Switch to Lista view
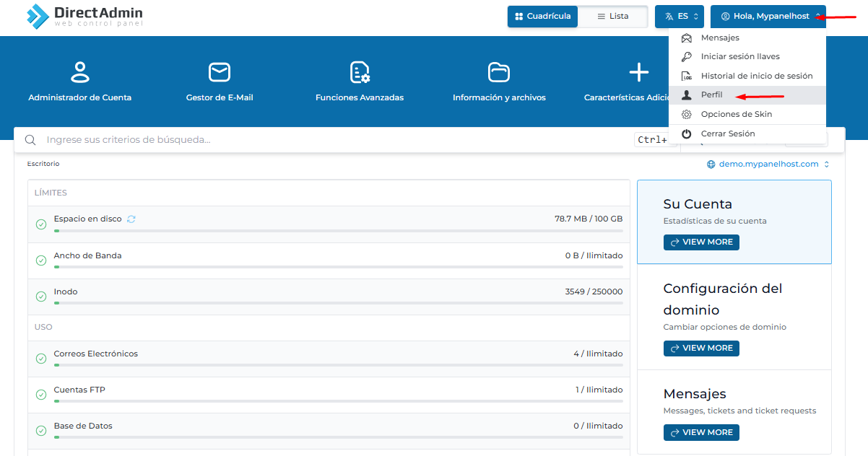Screen dimensions: 868x456 coord(612,17)
